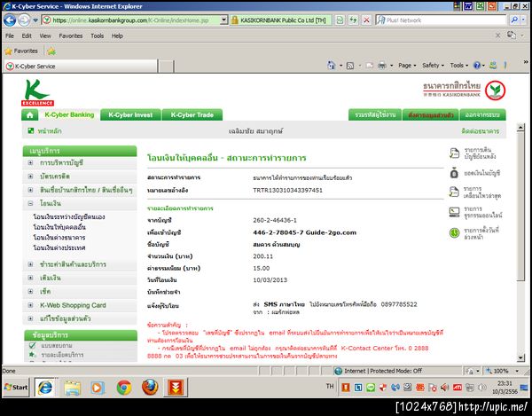Screen dimensions: 532x416
Task: Click the K-Excellence logo
Action: (37, 92)
